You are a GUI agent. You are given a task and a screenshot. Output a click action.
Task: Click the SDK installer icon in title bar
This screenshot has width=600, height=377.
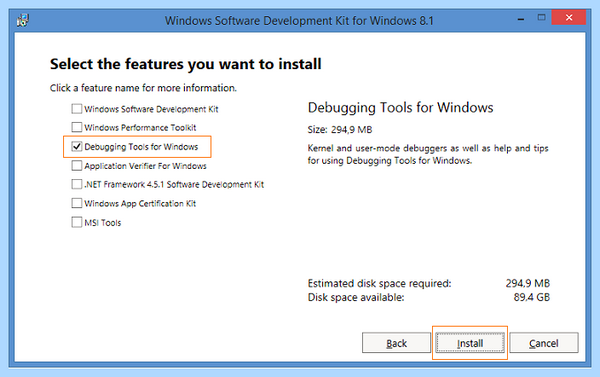coord(23,20)
